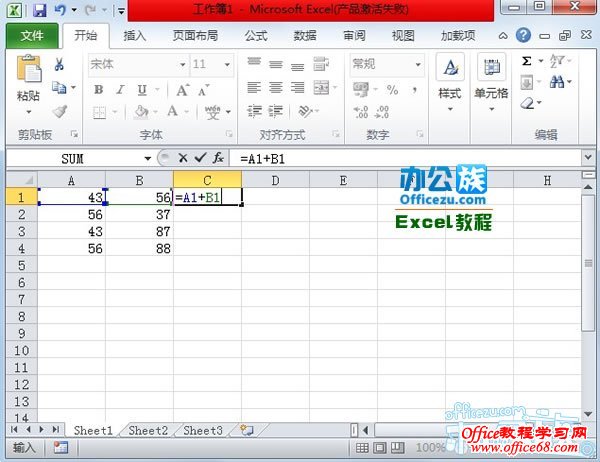The height and width of the screenshot is (462, 600).
Task: Cancel the formula entry with X
Action: (x=183, y=158)
